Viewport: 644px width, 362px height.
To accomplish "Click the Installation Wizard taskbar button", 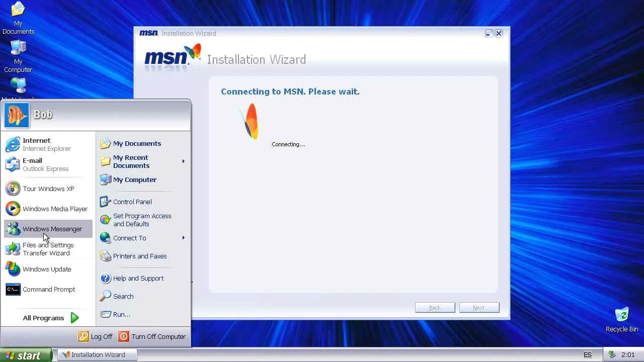I will coord(98,354).
